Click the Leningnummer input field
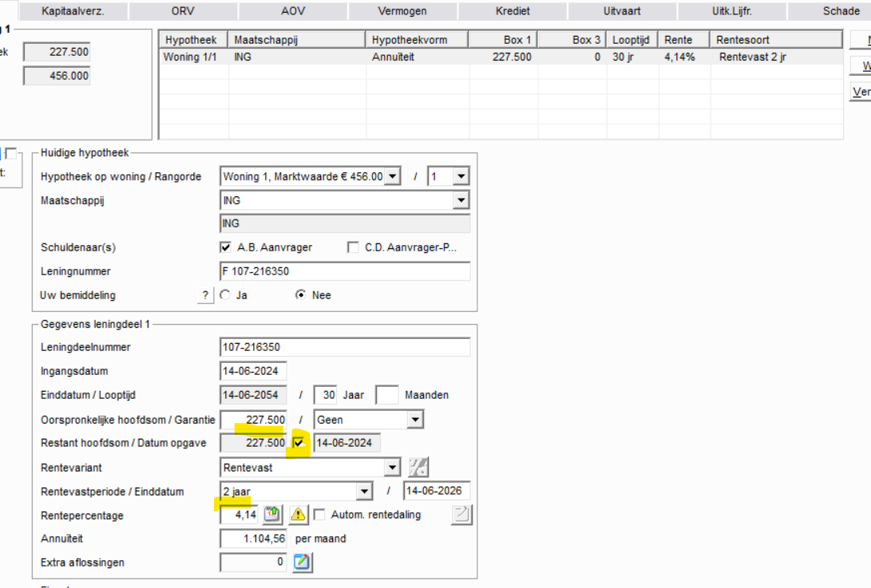Viewport: 871px width, 588px height. [344, 271]
